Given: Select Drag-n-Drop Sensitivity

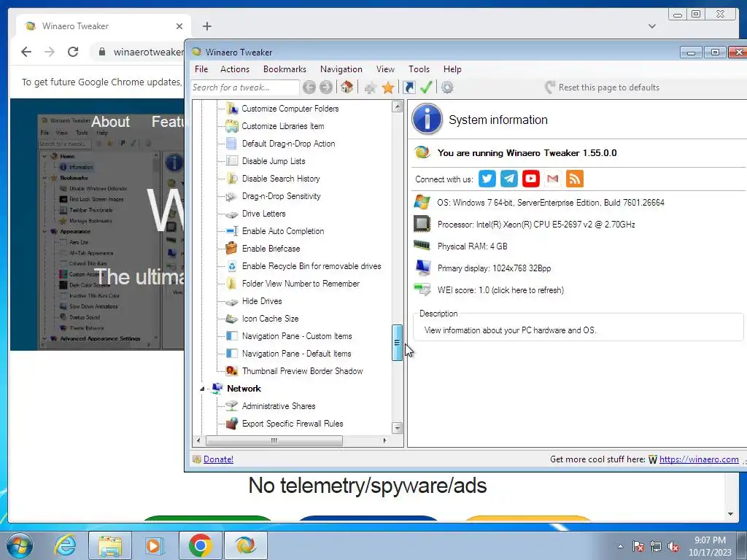Looking at the screenshot, I should coord(282,196).
